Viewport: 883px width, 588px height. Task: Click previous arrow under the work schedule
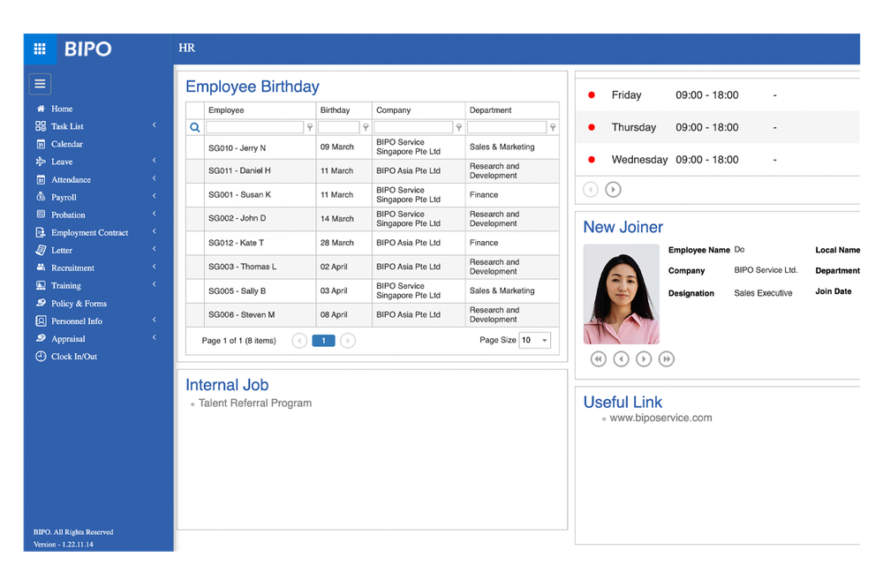pyautogui.click(x=590, y=190)
